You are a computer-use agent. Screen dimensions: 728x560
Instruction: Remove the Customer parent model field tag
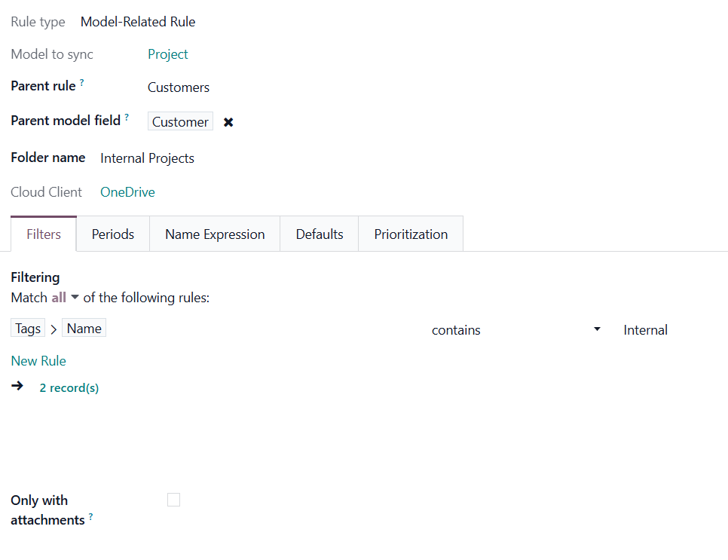click(x=228, y=122)
